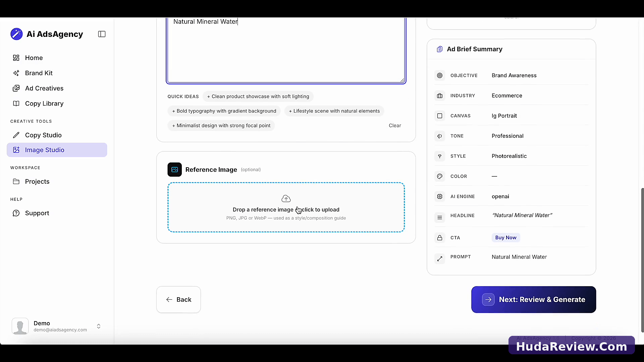644x362 pixels.
Task: Click the Natural Mineral Water prompt text area
Action: pyautogui.click(x=286, y=50)
